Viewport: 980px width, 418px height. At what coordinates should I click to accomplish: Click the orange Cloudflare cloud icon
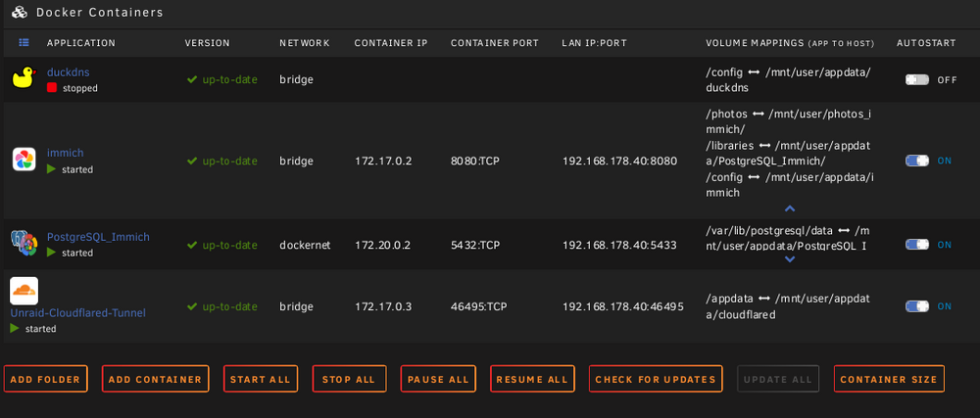pos(24,291)
